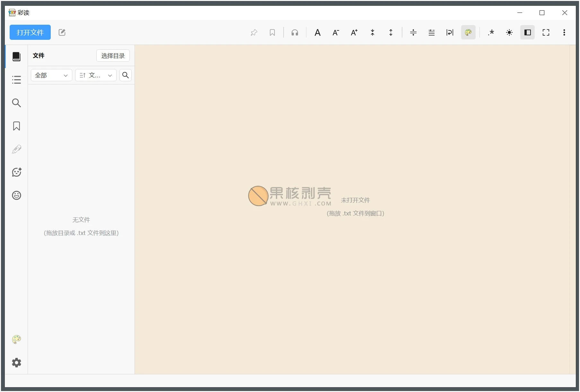
Task: Click the paragraph lines layout icon
Action: click(x=432, y=32)
